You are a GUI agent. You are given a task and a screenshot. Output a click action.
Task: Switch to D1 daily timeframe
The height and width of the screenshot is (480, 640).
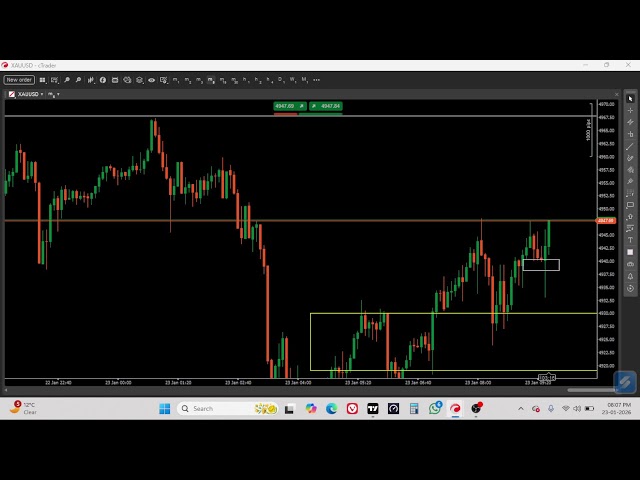(x=281, y=80)
